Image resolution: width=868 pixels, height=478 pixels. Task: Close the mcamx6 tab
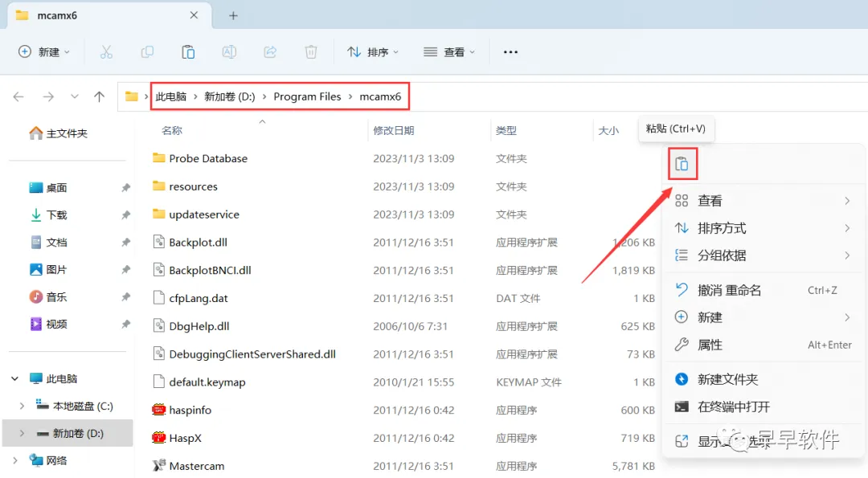coord(194,15)
